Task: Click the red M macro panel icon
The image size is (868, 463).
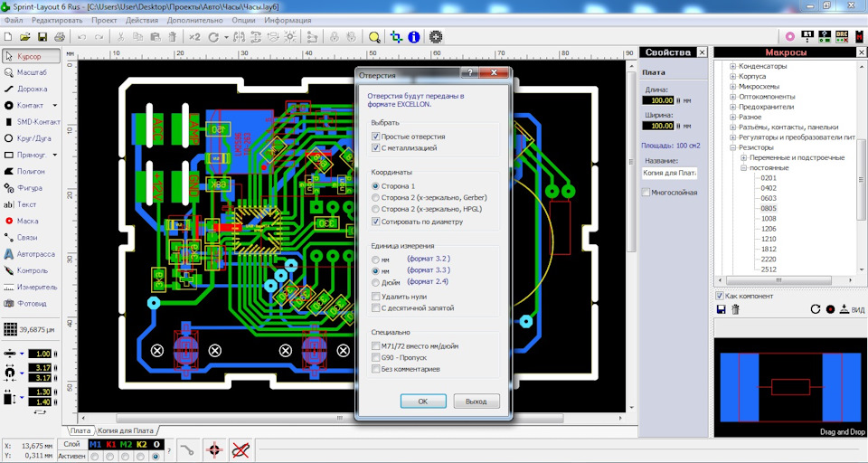Action: [860, 36]
